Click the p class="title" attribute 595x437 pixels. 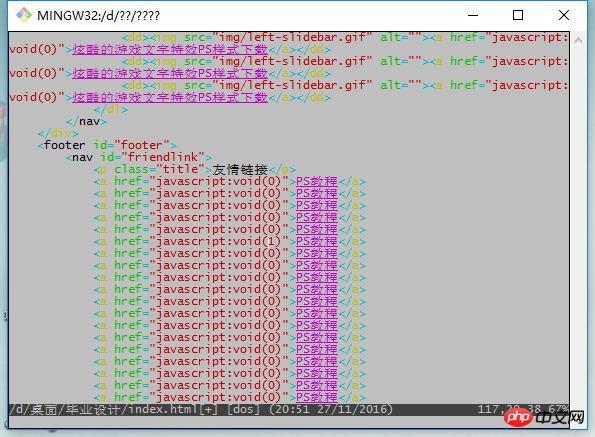pos(156,169)
